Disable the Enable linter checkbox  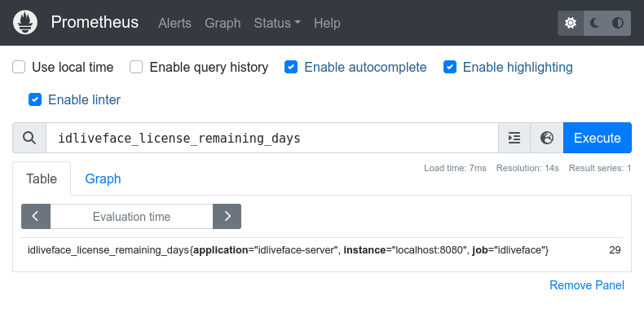pyautogui.click(x=35, y=99)
